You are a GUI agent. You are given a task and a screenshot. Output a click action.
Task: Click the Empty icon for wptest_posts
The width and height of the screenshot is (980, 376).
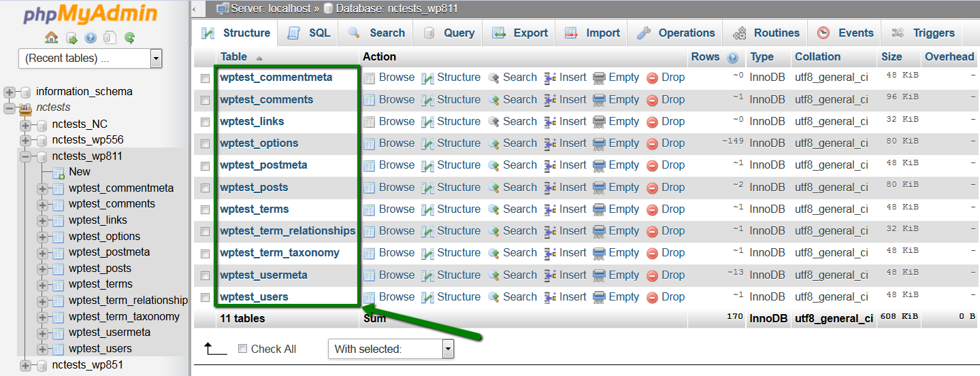tap(599, 188)
